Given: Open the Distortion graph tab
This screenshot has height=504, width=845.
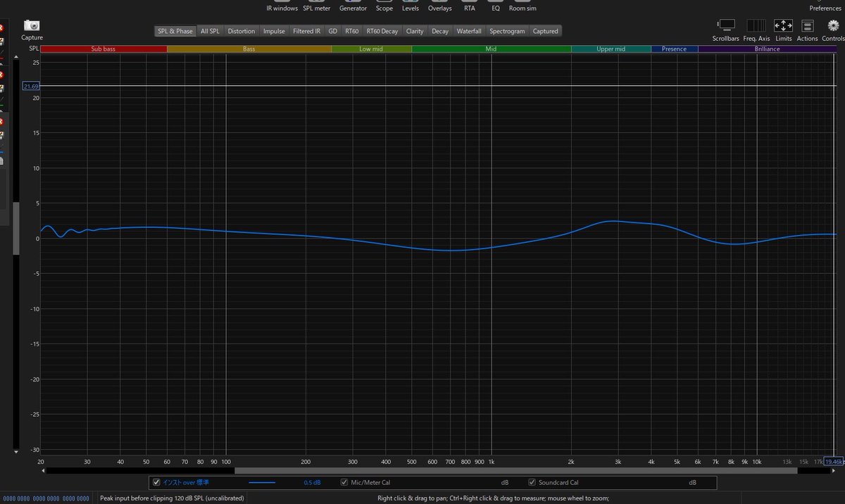Looking at the screenshot, I should (x=242, y=31).
